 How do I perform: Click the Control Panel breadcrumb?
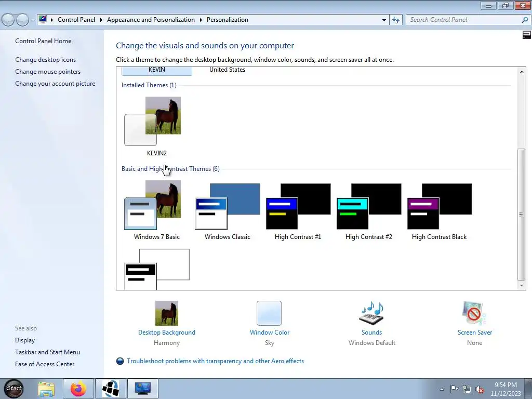76,20
